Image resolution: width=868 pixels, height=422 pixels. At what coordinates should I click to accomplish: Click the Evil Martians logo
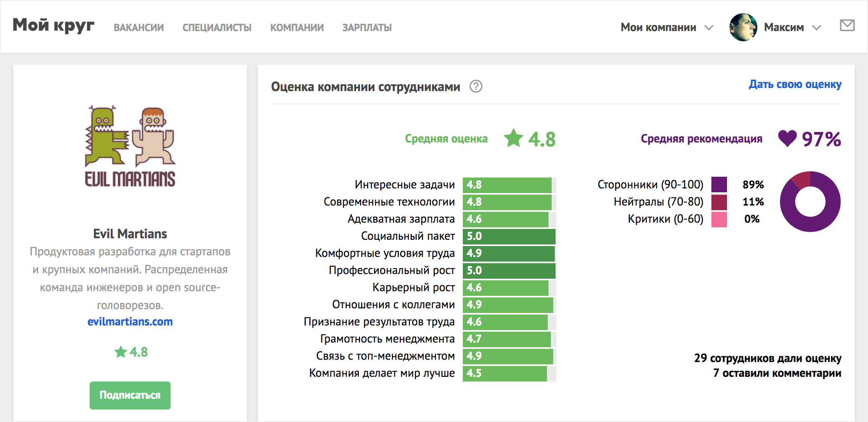click(x=130, y=146)
